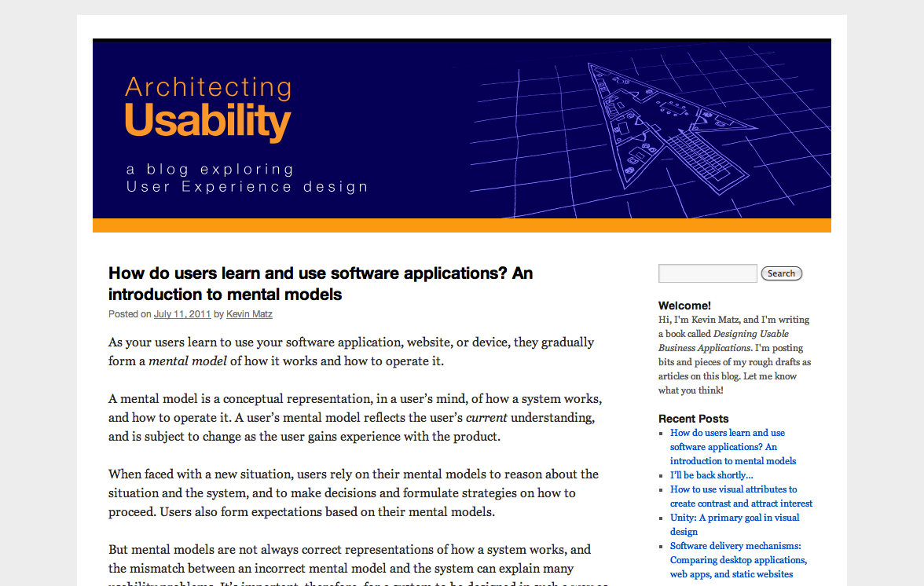Open 'How to use visual attributes' post link
Viewport: 924px width, 586px height.
[733, 489]
